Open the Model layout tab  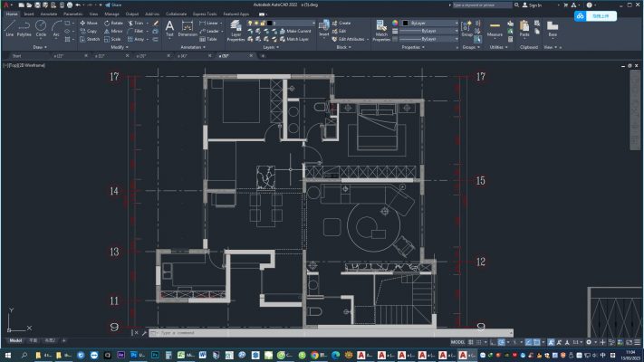[15, 339]
